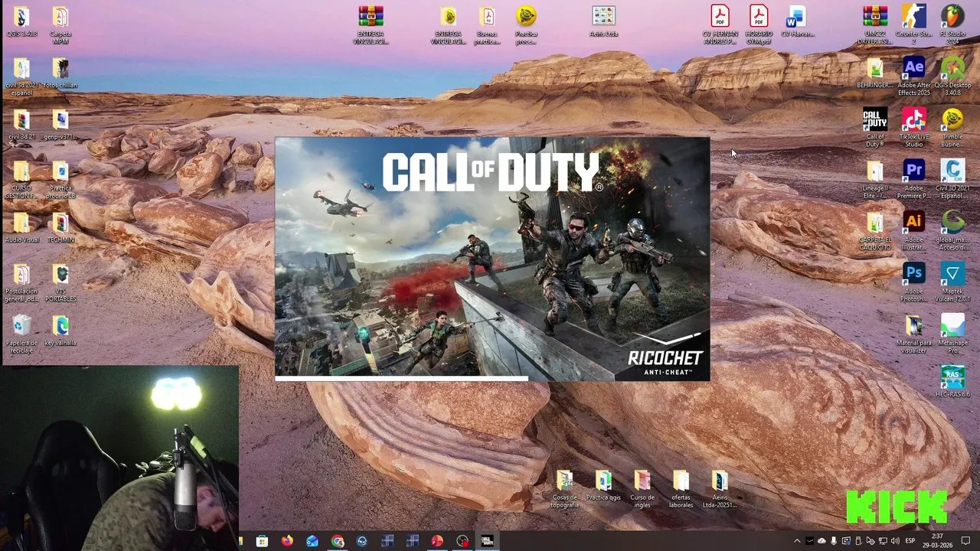Open CARPETA EL CAQUICITO folder
The height and width of the screenshot is (551, 980).
click(875, 232)
